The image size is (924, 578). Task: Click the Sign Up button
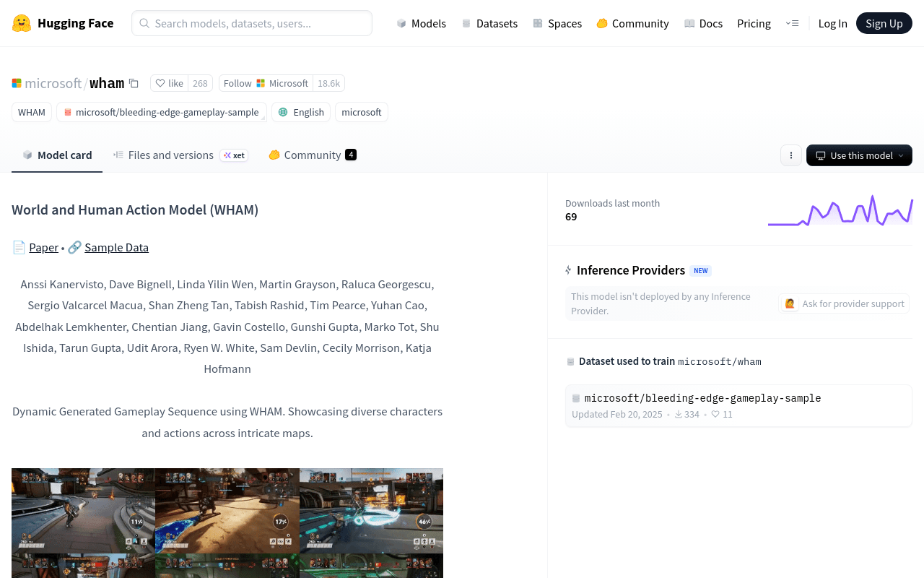tap(884, 23)
